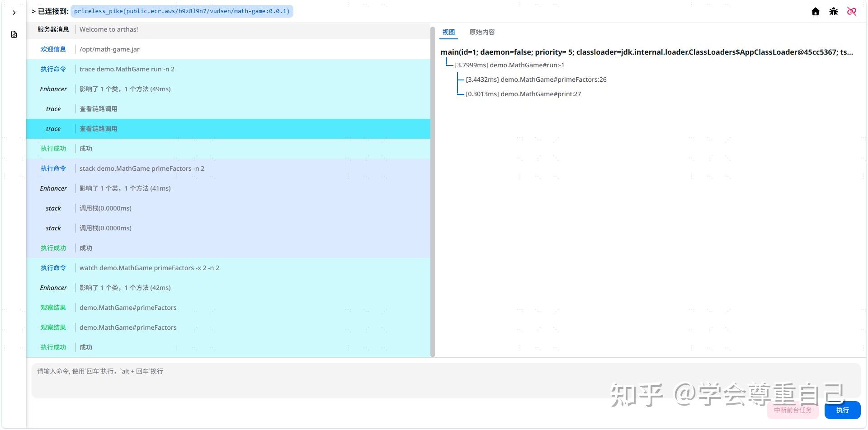The height and width of the screenshot is (430, 868).
Task: Select the first trace 查看链路调用 row
Action: (x=228, y=109)
